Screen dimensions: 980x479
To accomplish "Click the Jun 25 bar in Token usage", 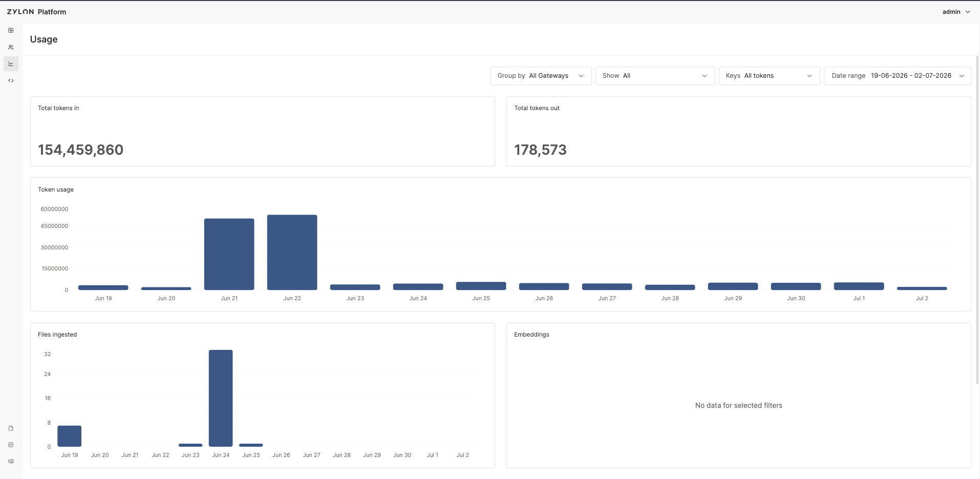I will (x=481, y=286).
